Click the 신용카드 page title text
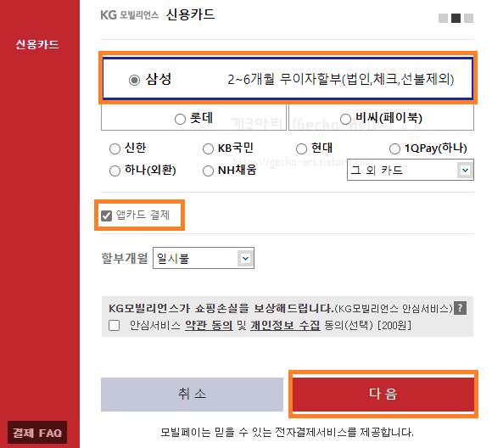This screenshot has height=448, width=492. point(191,14)
